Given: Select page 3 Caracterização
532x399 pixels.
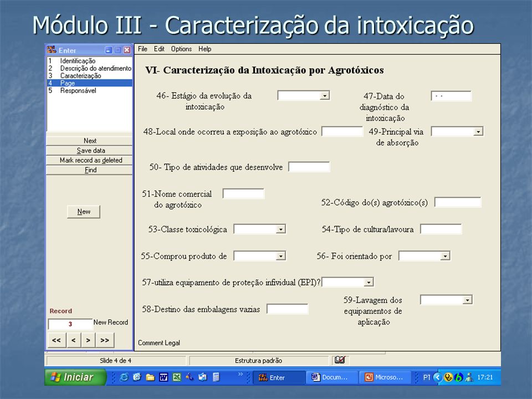Looking at the screenshot, I should [90, 76].
